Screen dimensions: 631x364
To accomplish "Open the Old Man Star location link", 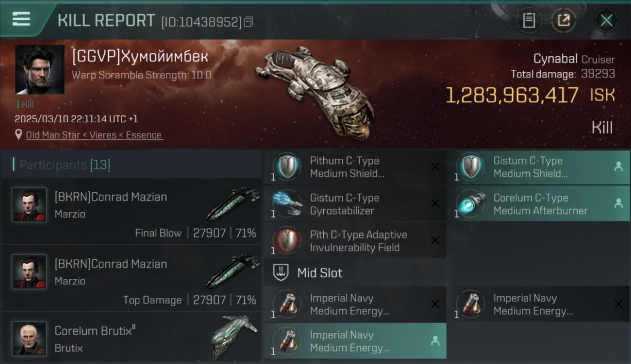I will [95, 135].
